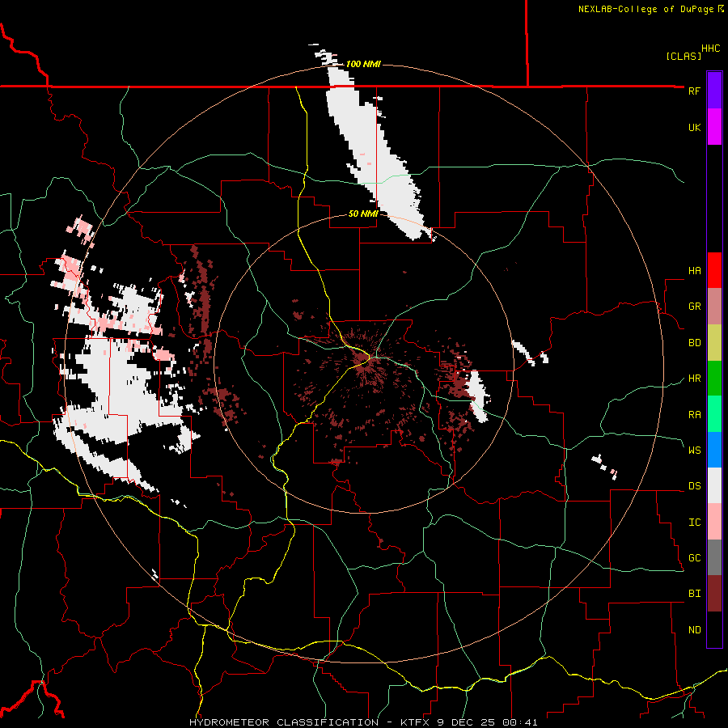
Task: Click the UK magenta legend swatch
Action: point(714,127)
